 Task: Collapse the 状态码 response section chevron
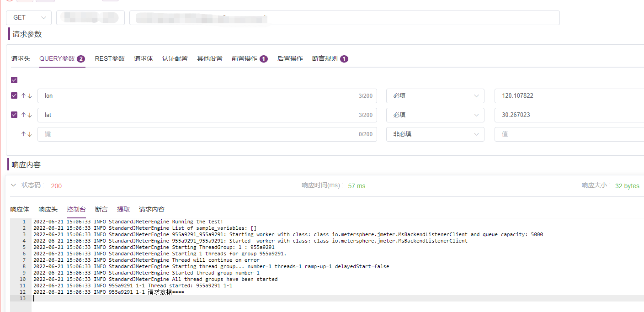13,185
